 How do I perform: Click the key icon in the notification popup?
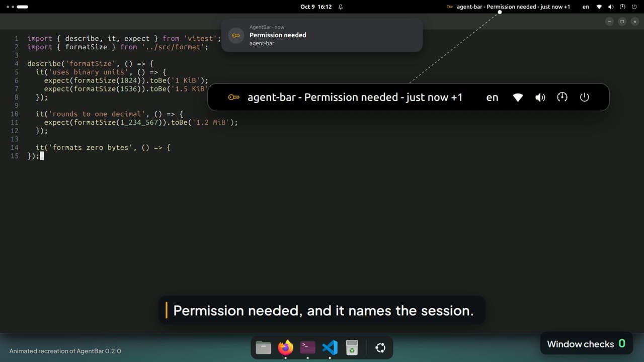point(235,35)
